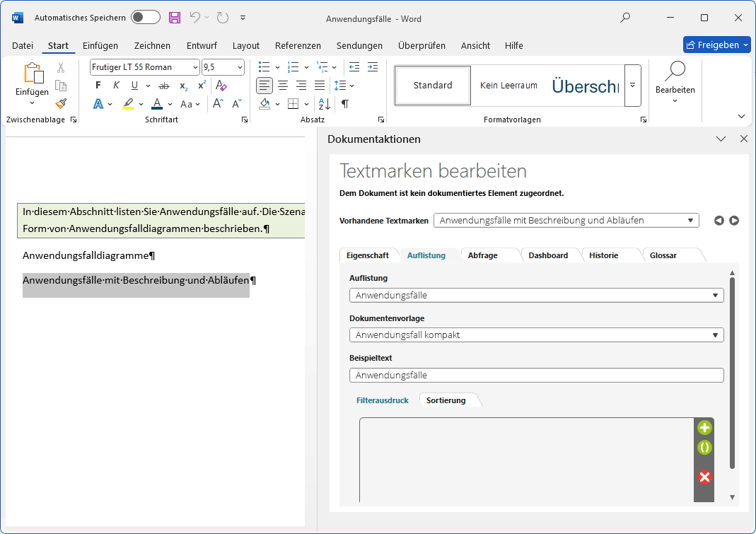Toggle superscript formatting

202,86
